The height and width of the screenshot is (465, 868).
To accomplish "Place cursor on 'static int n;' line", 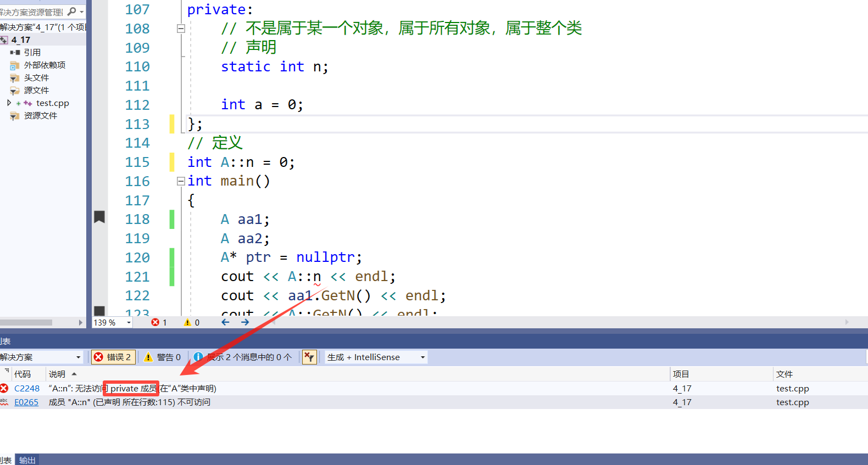I will (x=275, y=66).
